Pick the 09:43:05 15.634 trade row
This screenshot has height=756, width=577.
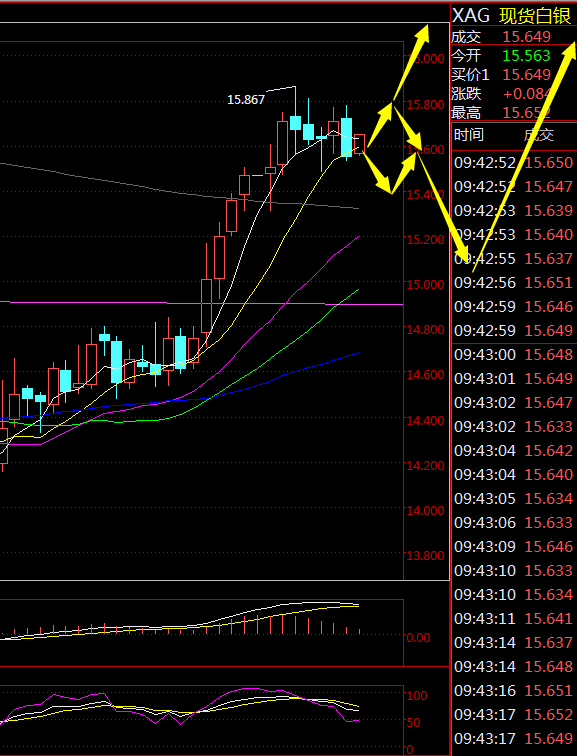(x=513, y=499)
